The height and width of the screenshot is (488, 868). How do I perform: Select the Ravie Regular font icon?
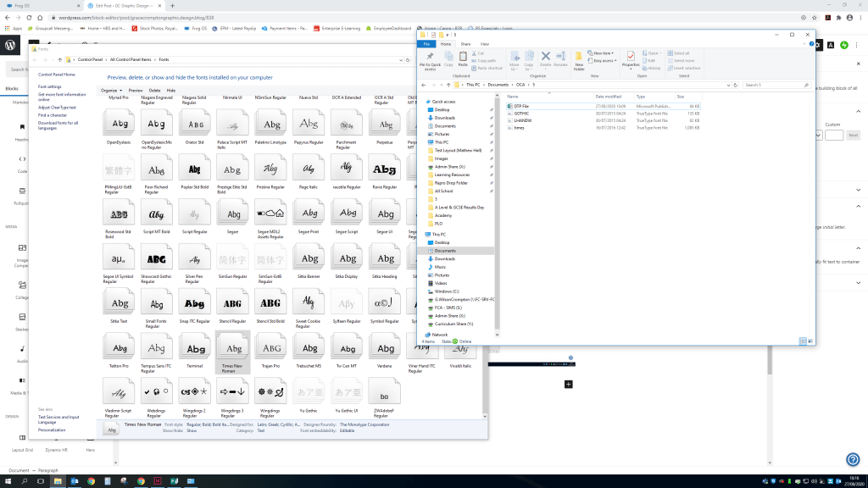coord(385,169)
